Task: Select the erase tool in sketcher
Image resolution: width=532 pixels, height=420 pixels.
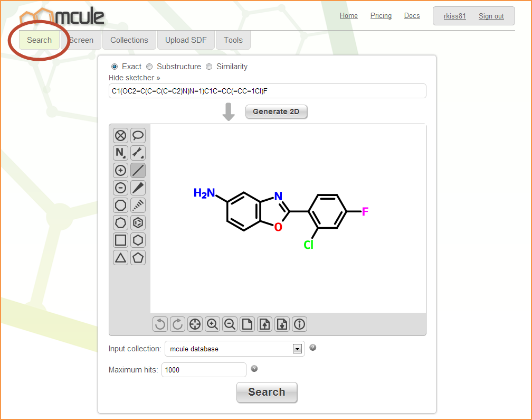Action: (121, 136)
